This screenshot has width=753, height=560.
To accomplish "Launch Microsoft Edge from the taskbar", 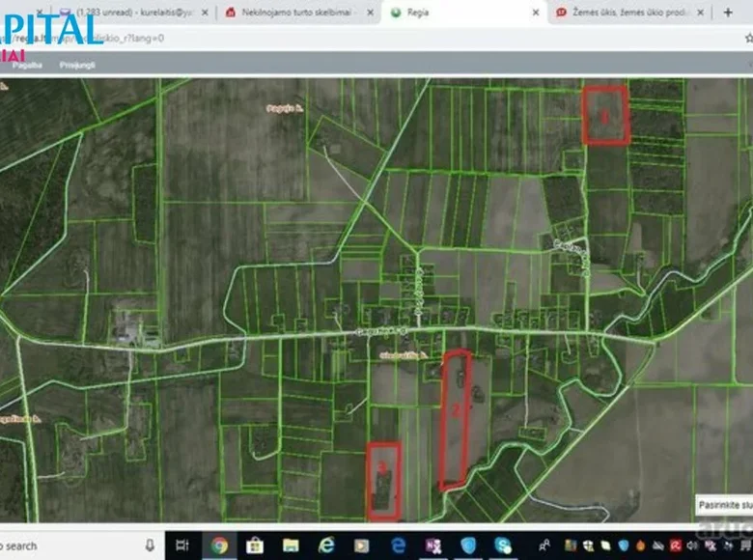I will pos(398,546).
